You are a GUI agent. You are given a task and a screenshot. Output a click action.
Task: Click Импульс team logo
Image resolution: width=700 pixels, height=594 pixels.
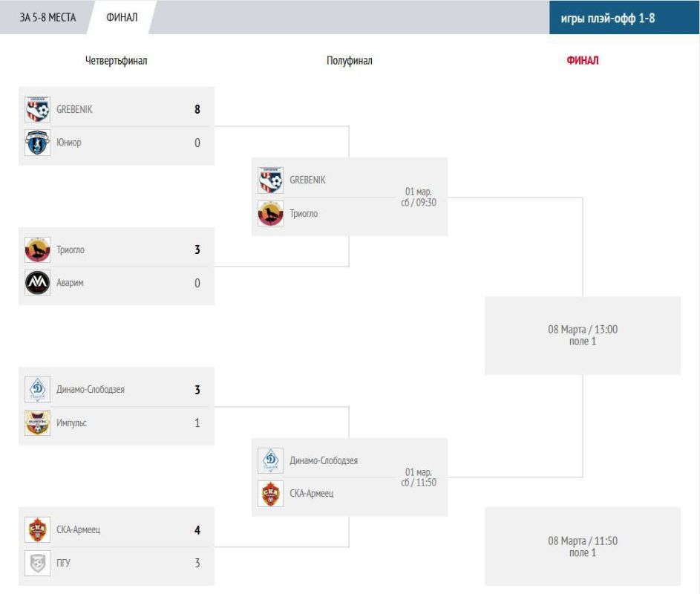(38, 423)
